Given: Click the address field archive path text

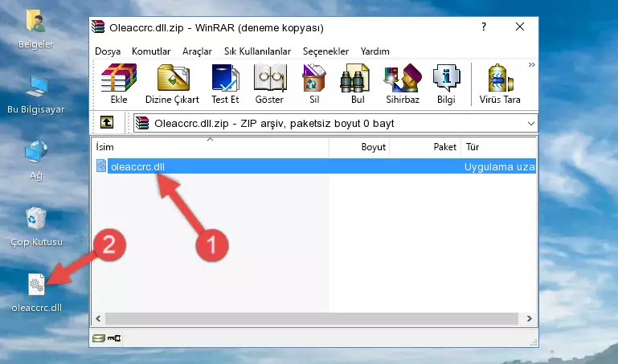Looking at the screenshot, I should (274, 123).
